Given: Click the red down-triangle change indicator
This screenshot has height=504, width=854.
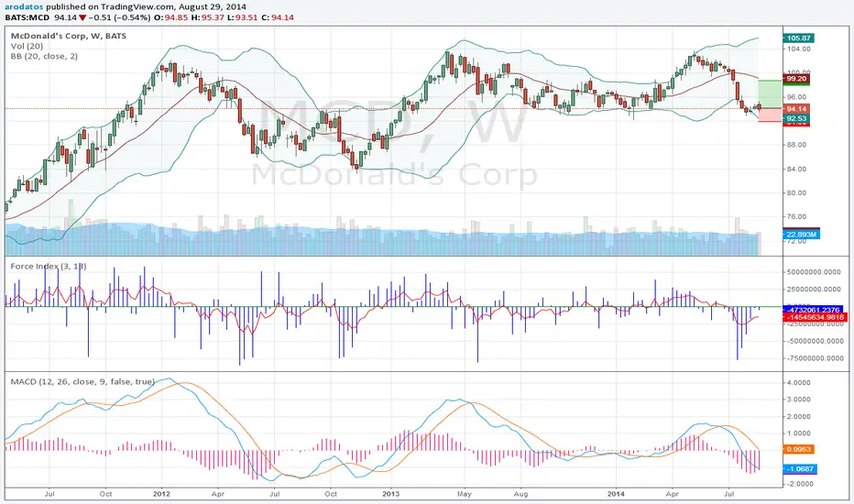Looking at the screenshot, I should tap(82, 17).
